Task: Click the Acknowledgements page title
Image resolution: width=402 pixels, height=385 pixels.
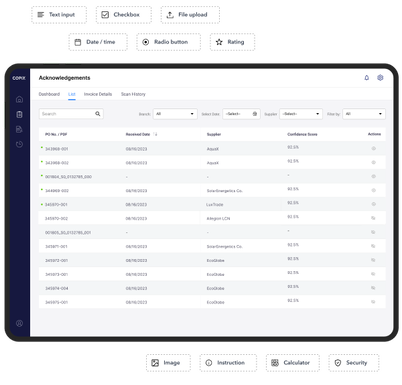Action: point(64,78)
